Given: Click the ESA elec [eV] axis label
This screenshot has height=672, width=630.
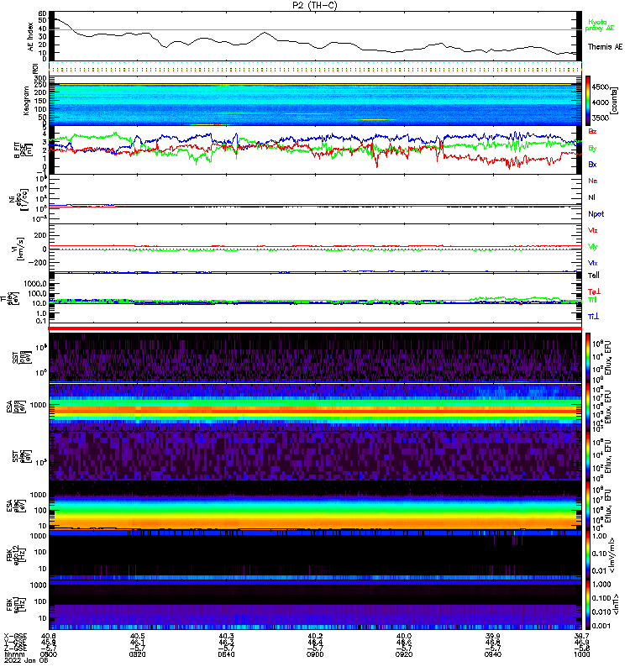Looking at the screenshot, I should [x=18, y=506].
